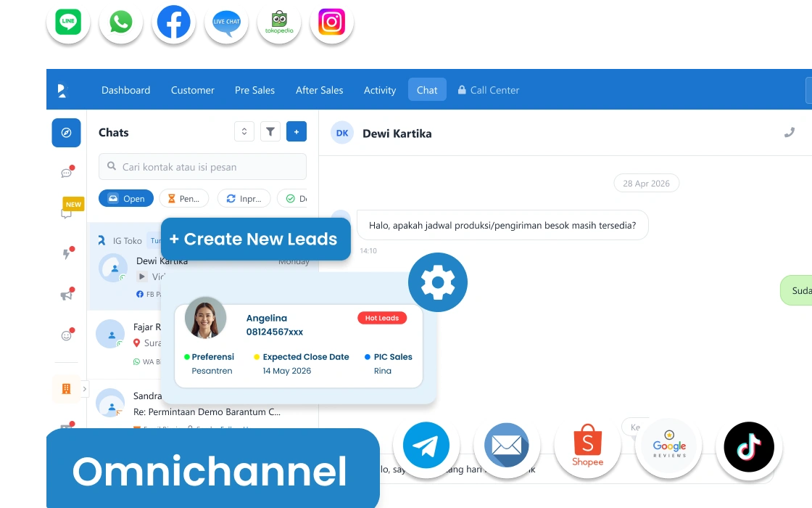Open the WhatsApp channel icon
The image size is (812, 508).
tap(120, 22)
